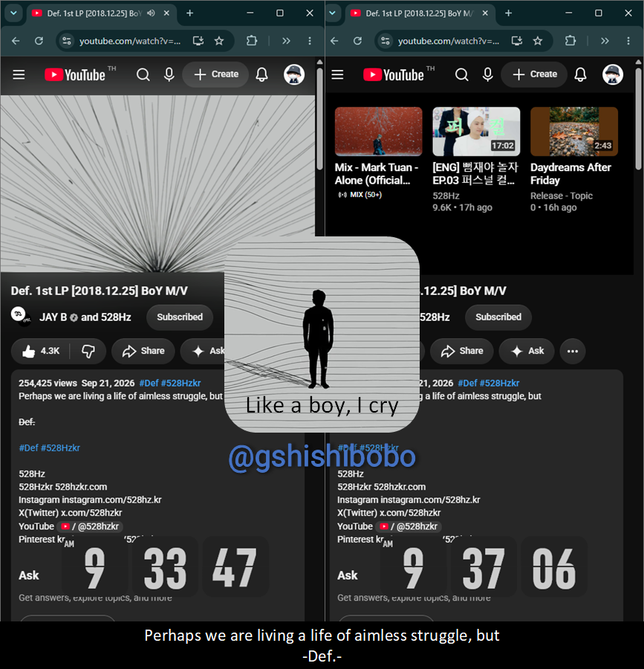
Task: Open the account avatar menu in left window
Action: (294, 74)
